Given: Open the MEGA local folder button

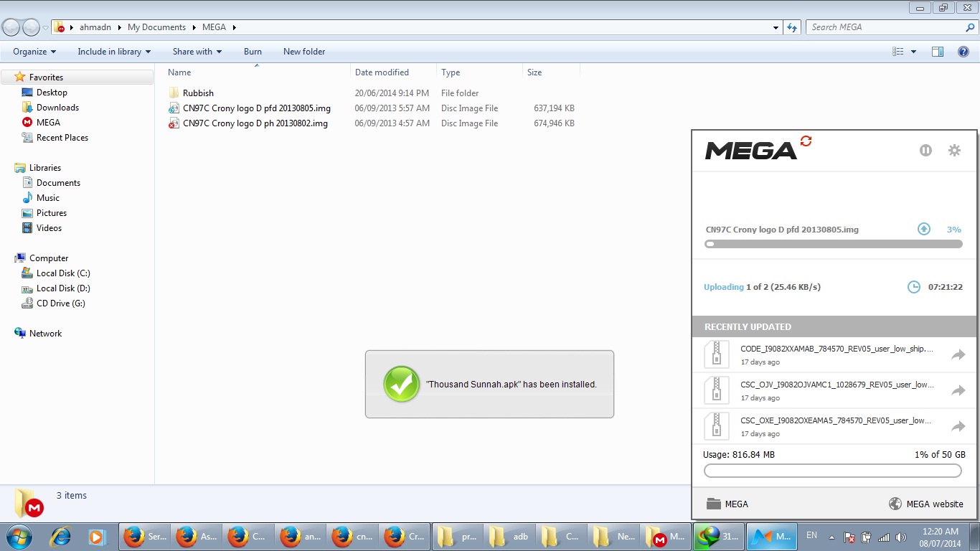Looking at the screenshot, I should (727, 504).
